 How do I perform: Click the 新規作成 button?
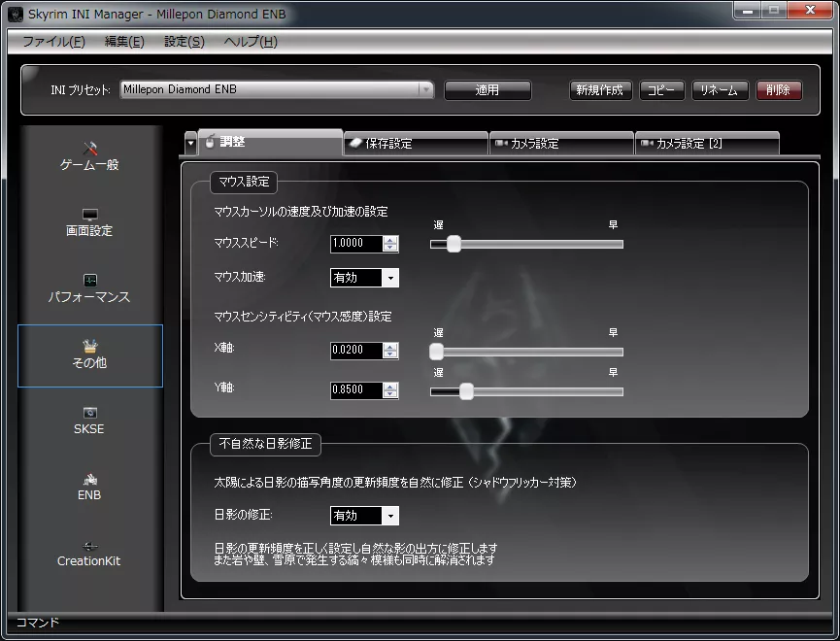click(600, 90)
